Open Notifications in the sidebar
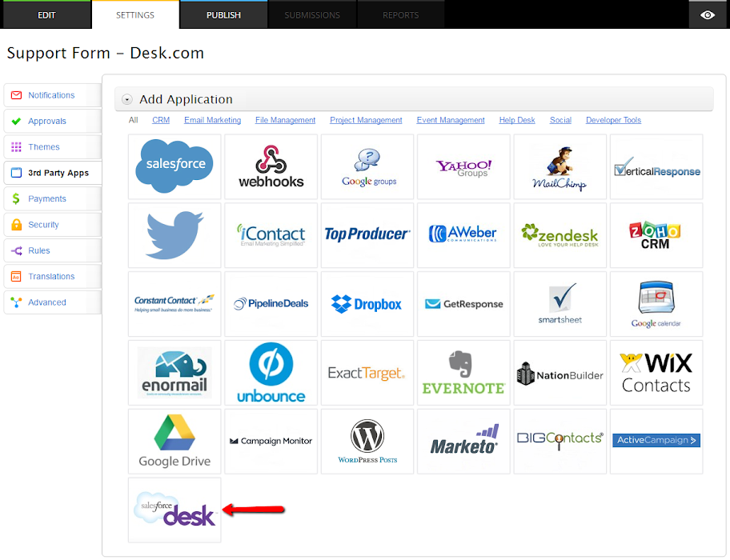 point(53,95)
